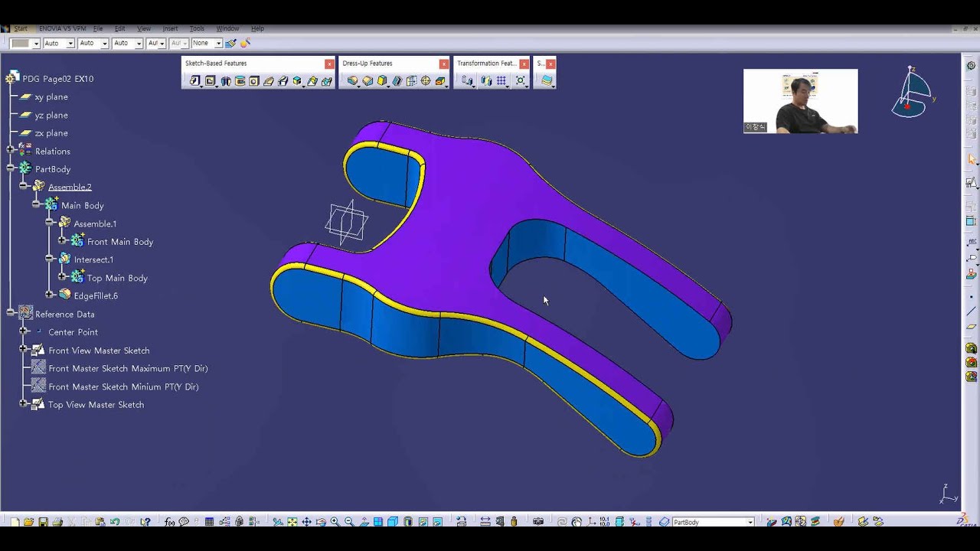The image size is (980, 551).
Task: Collapse the Main Body node
Action: pyautogui.click(x=36, y=204)
